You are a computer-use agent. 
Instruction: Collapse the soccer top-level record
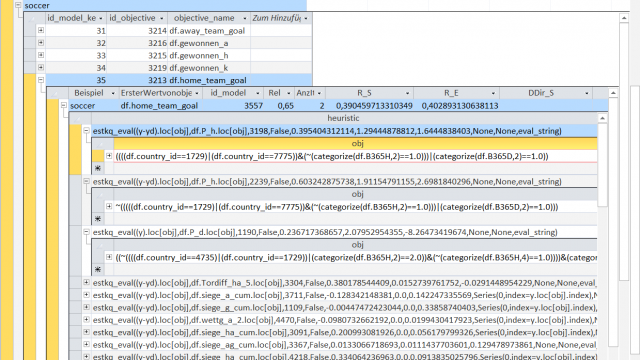coord(18,5)
